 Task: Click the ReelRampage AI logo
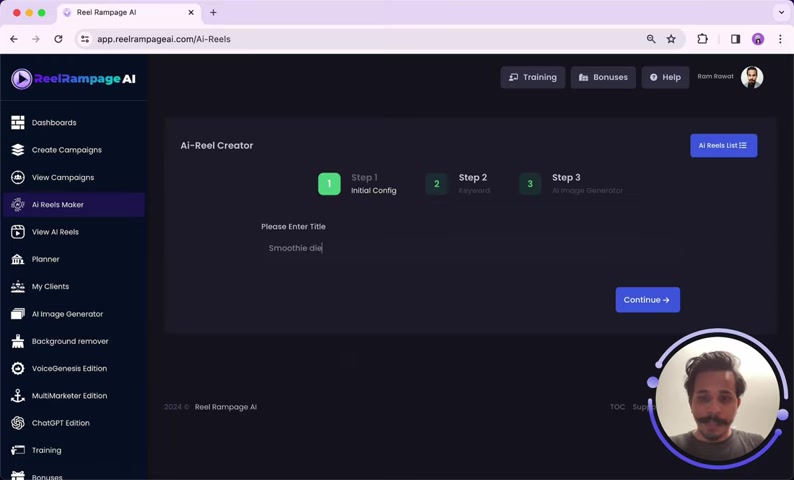click(73, 78)
